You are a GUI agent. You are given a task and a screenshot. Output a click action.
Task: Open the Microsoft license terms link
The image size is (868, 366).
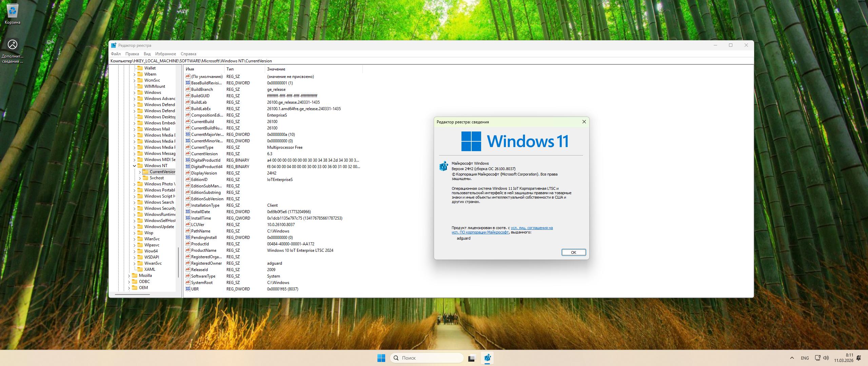pos(531,228)
